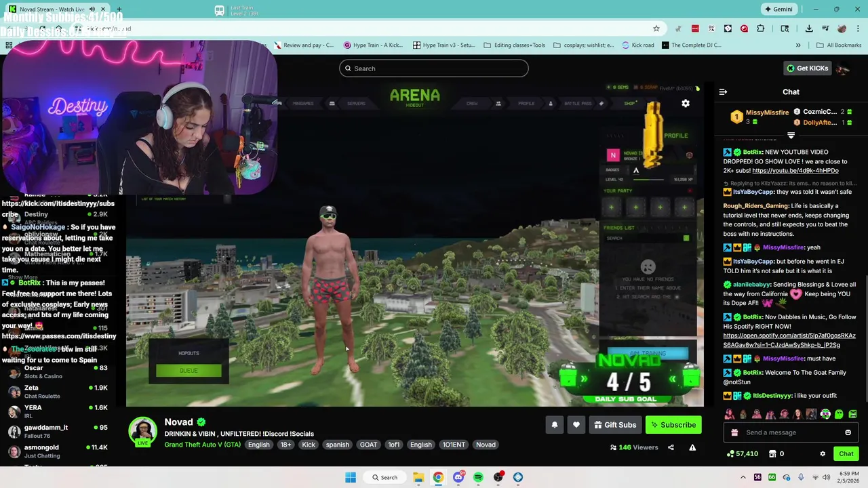The width and height of the screenshot is (868, 488).
Task: Select the spanish tag
Action: pyautogui.click(x=337, y=445)
